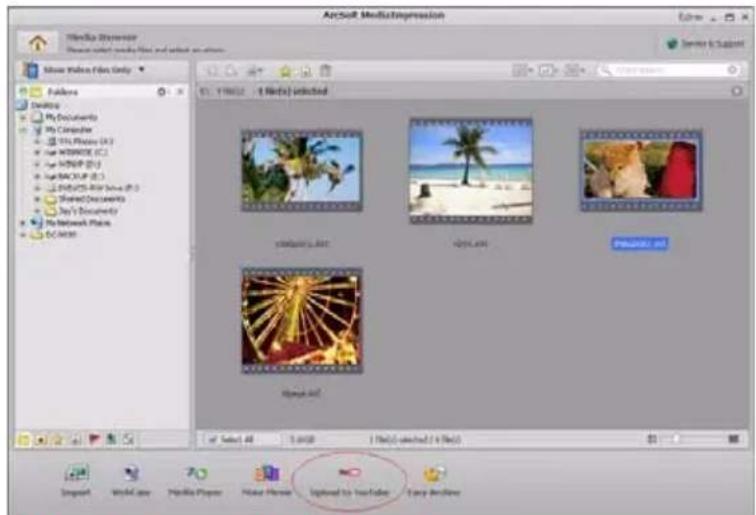Expand the D: drive node
Image resolution: width=756 pixels, height=515 pixels.
(x=37, y=164)
